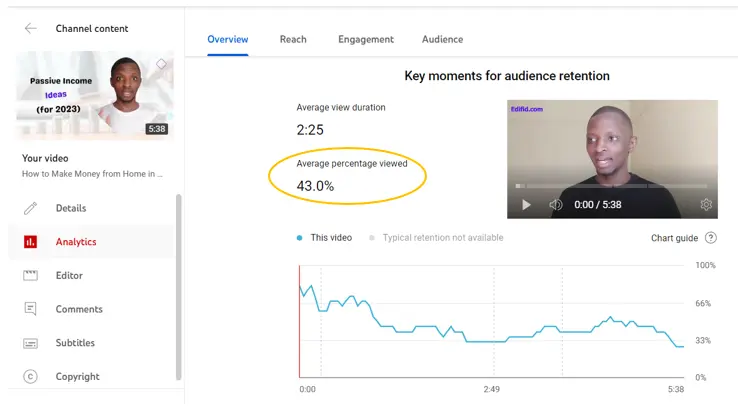Open the Editor clapperboard icon
738x410 pixels.
[x=30, y=275]
